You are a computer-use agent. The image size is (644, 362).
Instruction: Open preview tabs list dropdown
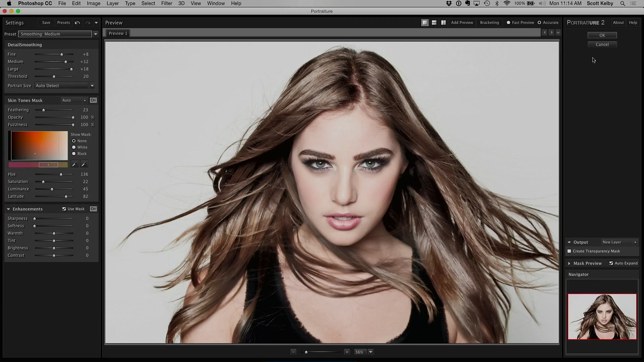tap(558, 33)
